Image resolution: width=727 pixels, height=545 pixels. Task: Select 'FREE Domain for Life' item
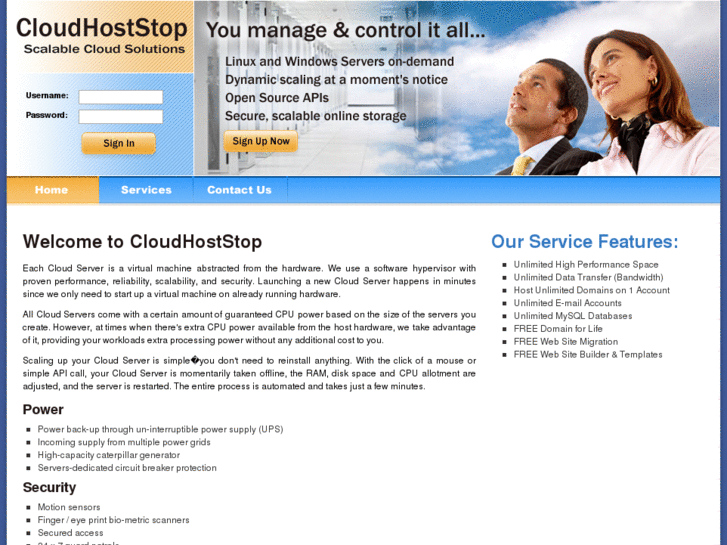tap(558, 329)
